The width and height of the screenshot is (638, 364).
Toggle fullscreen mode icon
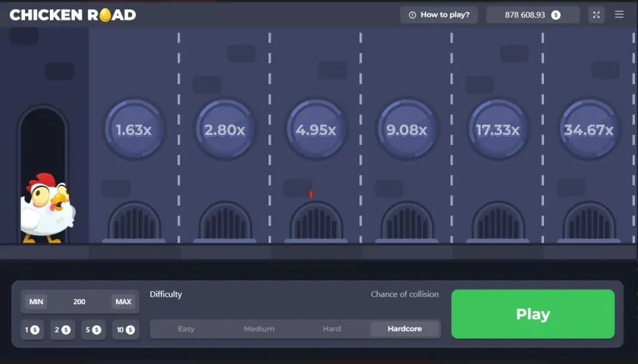[596, 15]
